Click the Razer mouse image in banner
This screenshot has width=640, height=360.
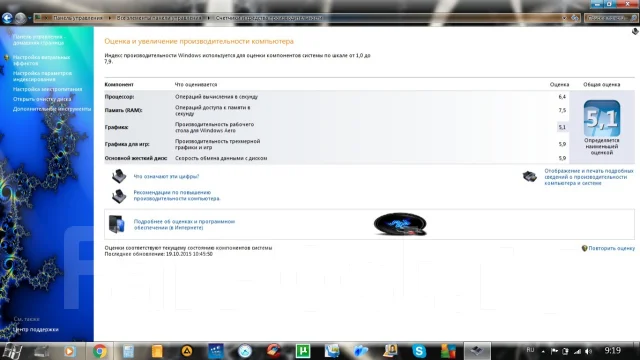tap(400, 224)
